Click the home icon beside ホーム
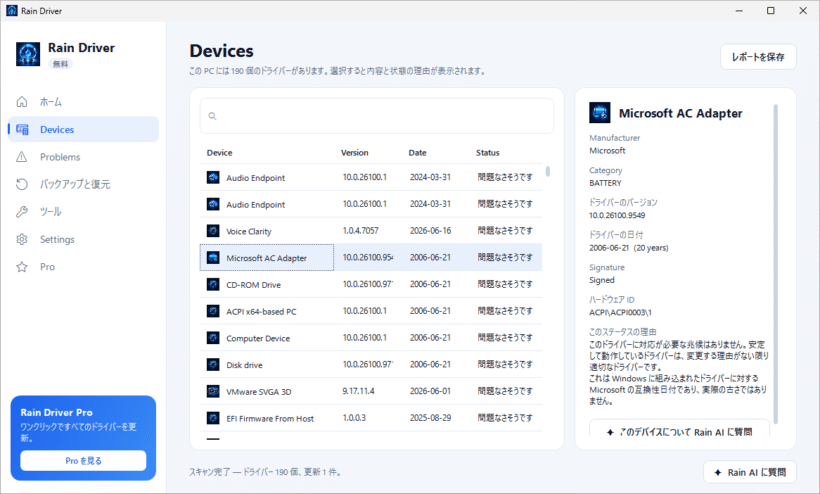Image resolution: width=820 pixels, height=494 pixels. [x=21, y=101]
